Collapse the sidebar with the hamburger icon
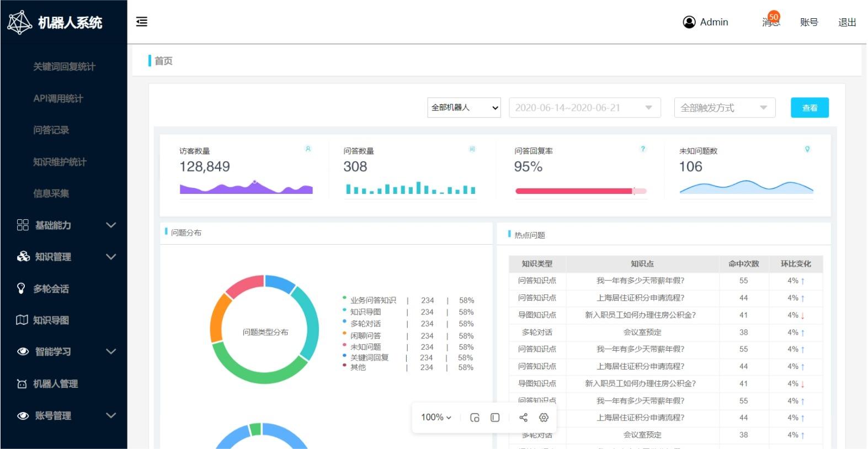The image size is (868, 449). (x=142, y=22)
